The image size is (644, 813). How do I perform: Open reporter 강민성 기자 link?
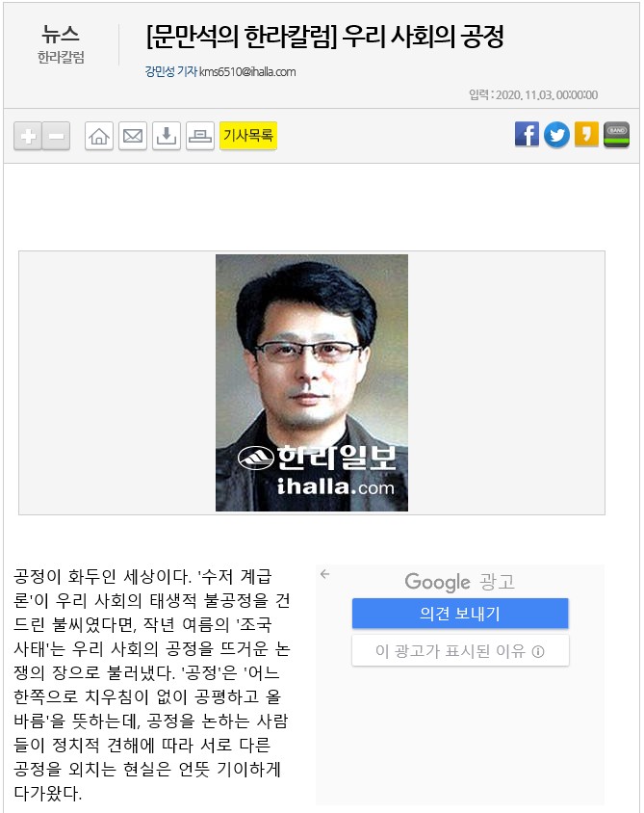[x=171, y=71]
